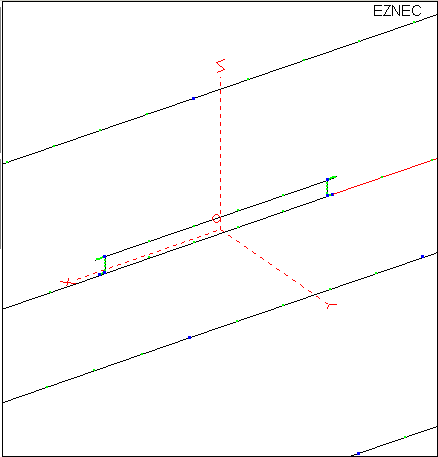Select the red highlighted wire segment
Viewport: 438px width, 457px height.
pos(384,177)
